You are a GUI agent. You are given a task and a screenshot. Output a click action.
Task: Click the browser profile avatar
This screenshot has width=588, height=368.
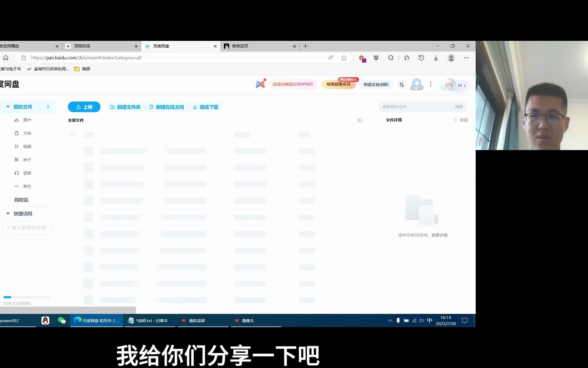tap(451, 58)
